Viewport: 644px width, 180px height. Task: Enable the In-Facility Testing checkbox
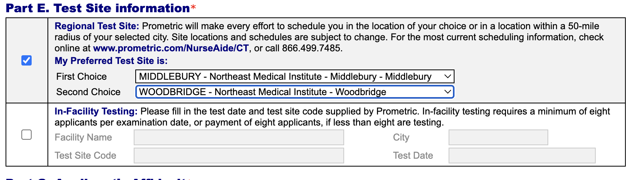pos(27,135)
